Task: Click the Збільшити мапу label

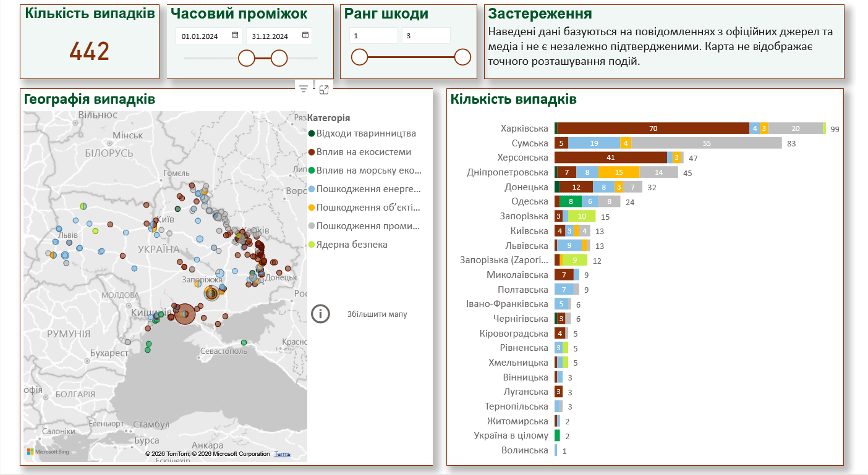Action: (377, 314)
